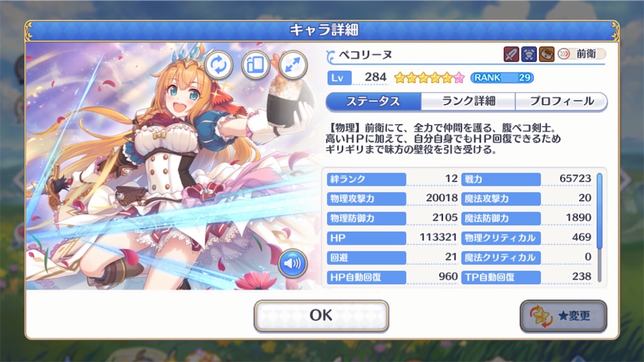644x362 pixels.
Task: Click the RANK 29 badge
Action: (502, 77)
